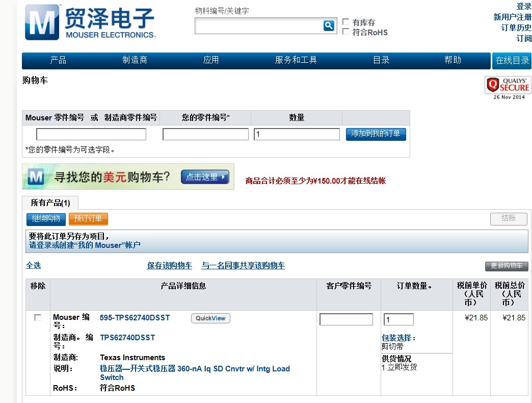532x403 pixels.
Task: Click the 新用户注册 link
Action: (x=512, y=17)
